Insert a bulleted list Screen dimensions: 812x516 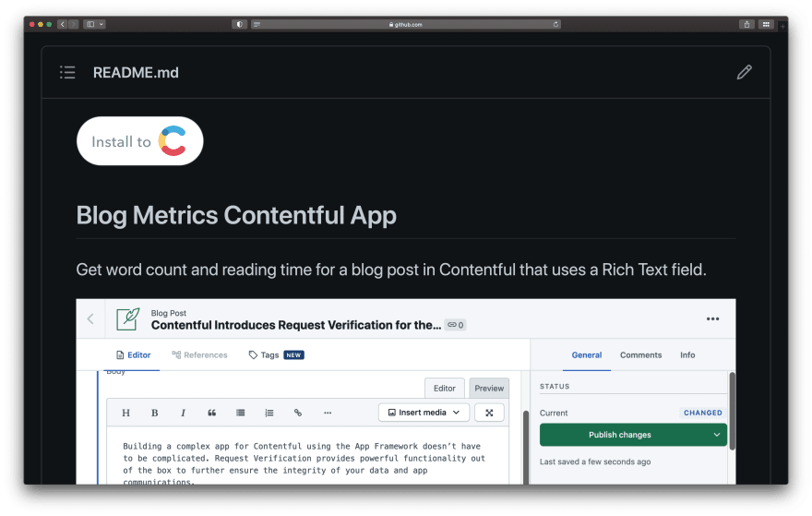(x=240, y=413)
